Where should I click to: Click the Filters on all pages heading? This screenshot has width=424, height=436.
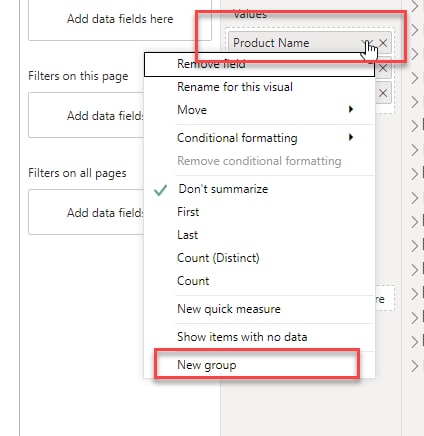tap(77, 173)
